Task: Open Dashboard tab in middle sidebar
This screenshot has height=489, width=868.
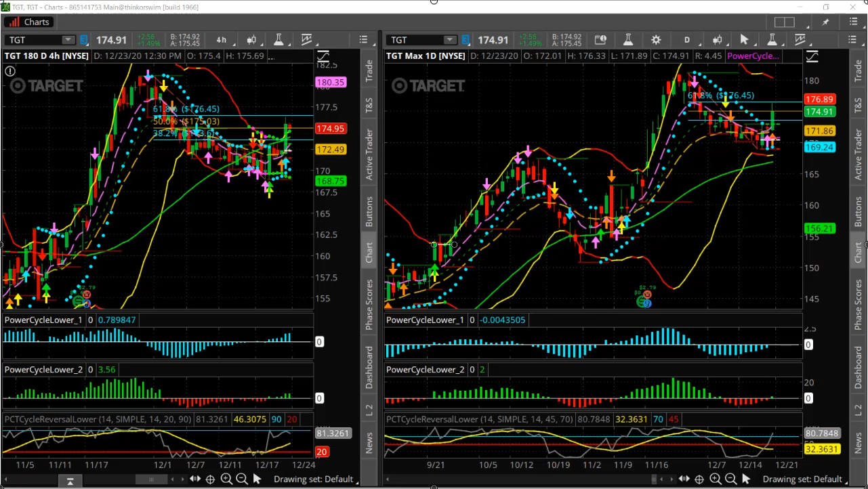Action: [369, 368]
